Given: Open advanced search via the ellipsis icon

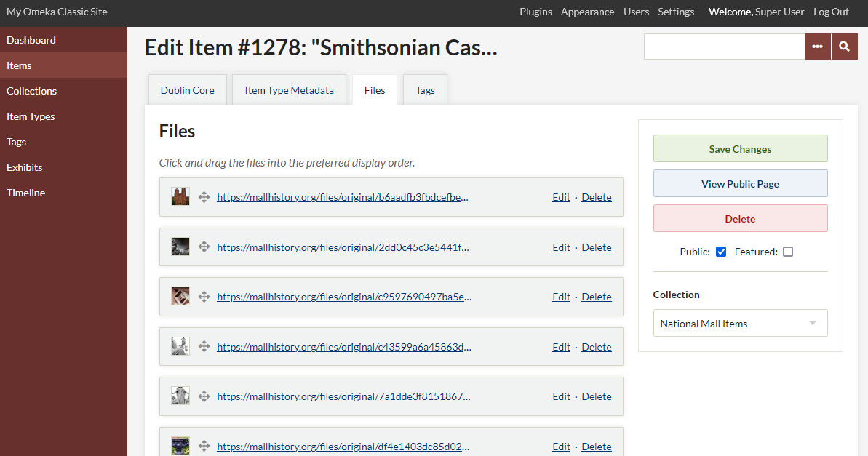Looking at the screenshot, I should coord(818,46).
